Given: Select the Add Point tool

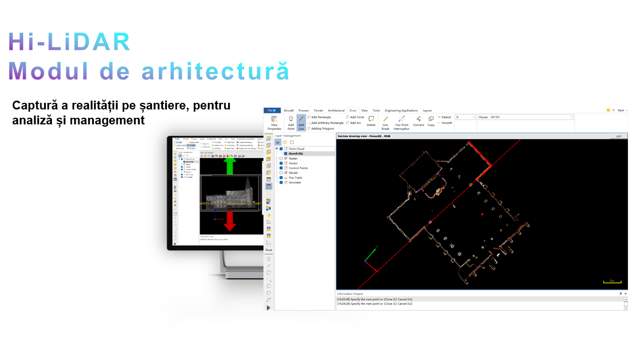Looking at the screenshot, I should pos(291,123).
